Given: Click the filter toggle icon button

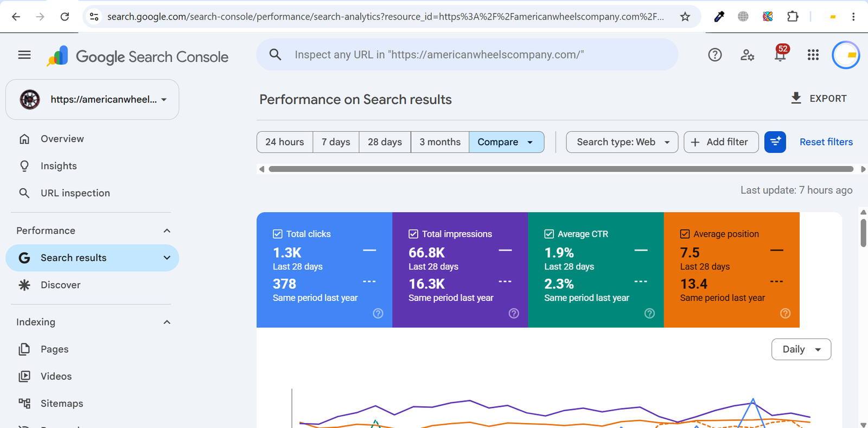Looking at the screenshot, I should [x=775, y=142].
